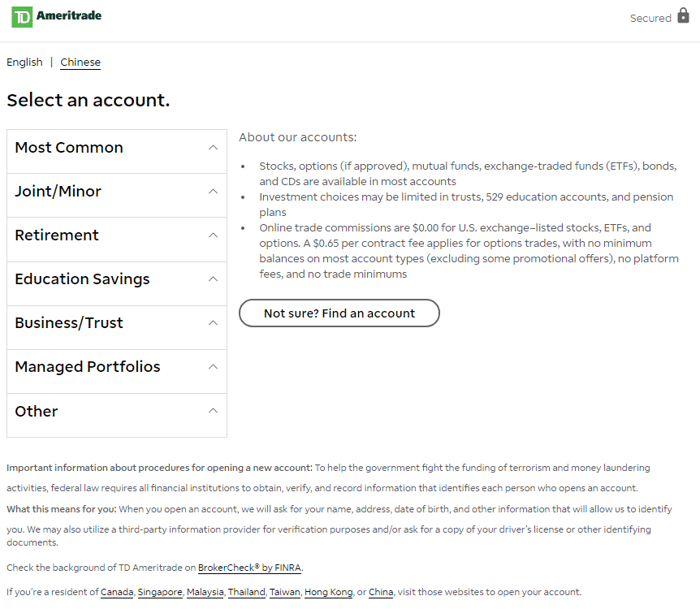Image resolution: width=700 pixels, height=609 pixels.
Task: Open the Canada website link
Action: pyautogui.click(x=117, y=592)
